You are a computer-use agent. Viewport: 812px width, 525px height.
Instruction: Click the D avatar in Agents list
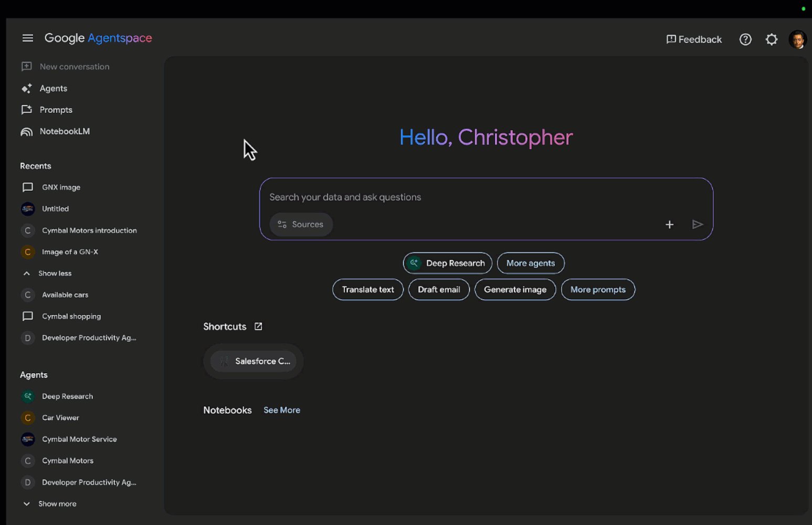click(28, 482)
